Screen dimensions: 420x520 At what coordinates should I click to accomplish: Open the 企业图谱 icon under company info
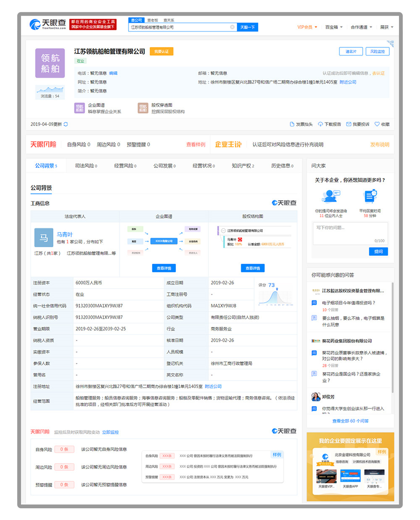(x=79, y=108)
